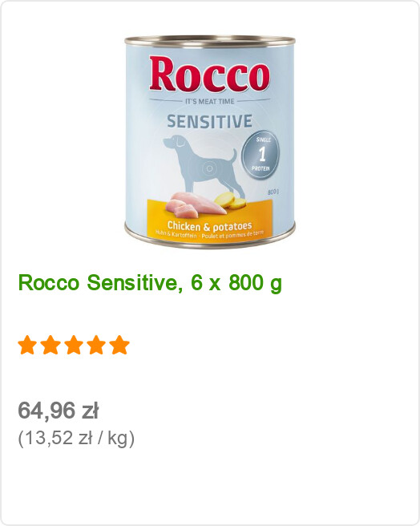
Task: Click the third orange rating star
Action: pos(74,345)
